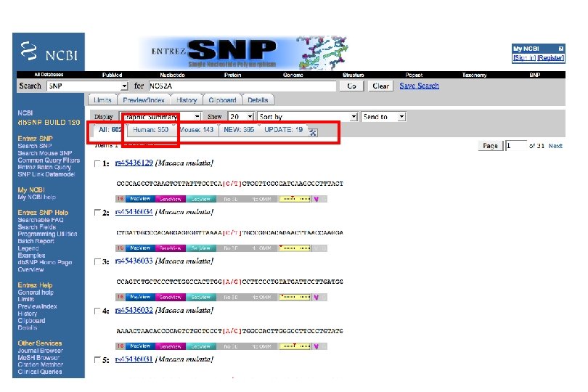The image size is (588, 392).
Task: Select the NEW: 365 results tab
Action: 239,130
